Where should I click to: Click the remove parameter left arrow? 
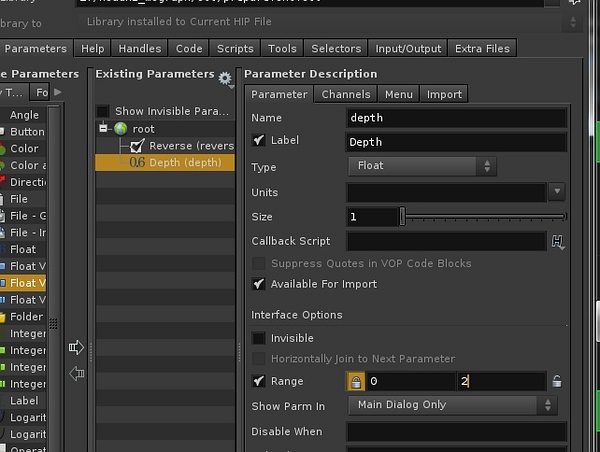[77, 373]
